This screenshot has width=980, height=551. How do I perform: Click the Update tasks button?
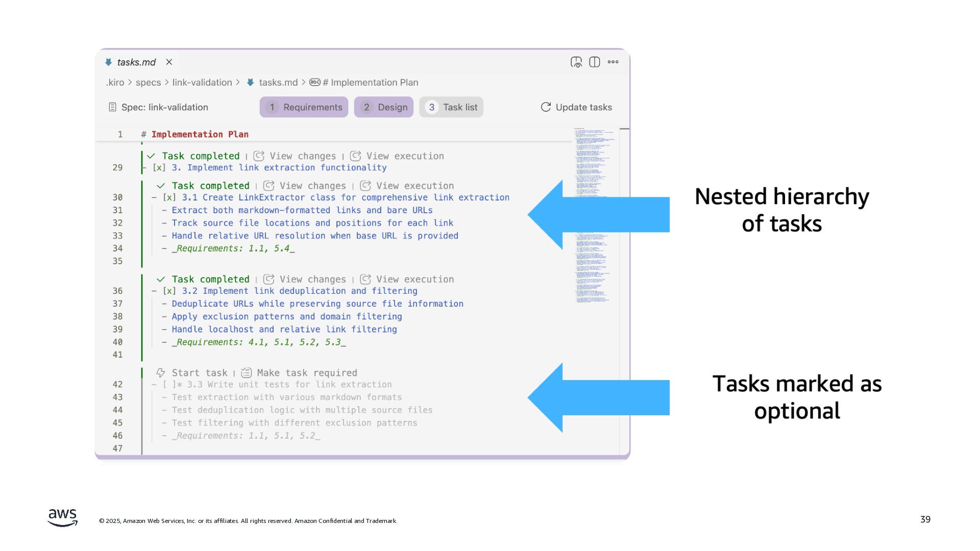[583, 107]
